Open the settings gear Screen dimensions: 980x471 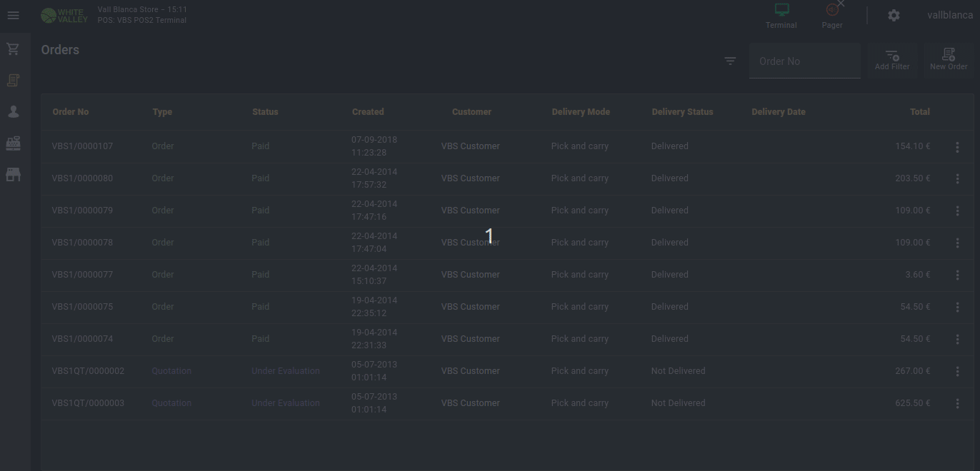[894, 16]
